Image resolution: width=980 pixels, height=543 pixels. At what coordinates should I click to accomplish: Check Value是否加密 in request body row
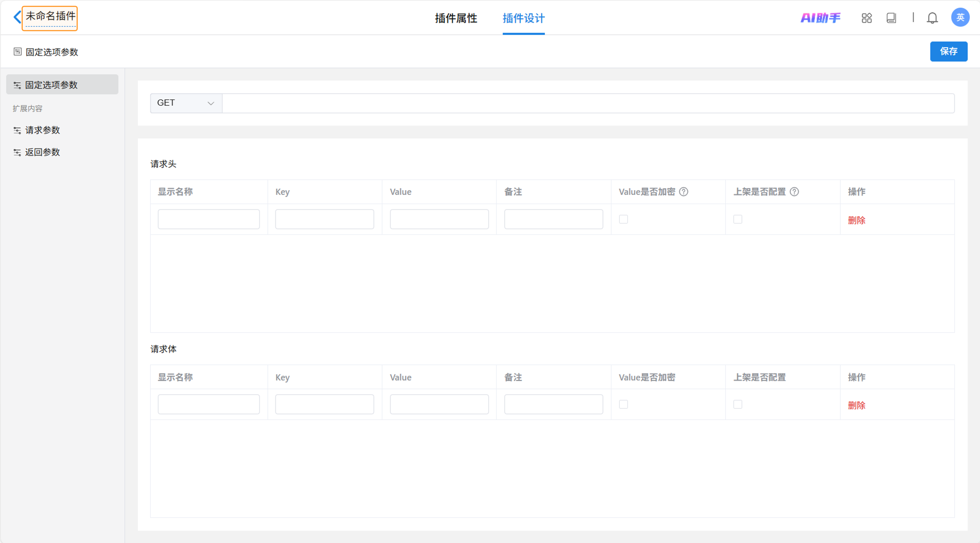[x=624, y=404]
